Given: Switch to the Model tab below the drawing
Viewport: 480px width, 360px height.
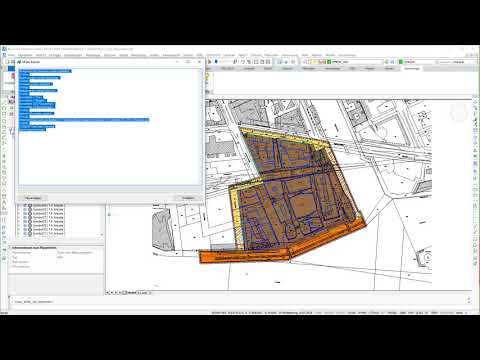Looking at the screenshot, I should click(131, 293).
